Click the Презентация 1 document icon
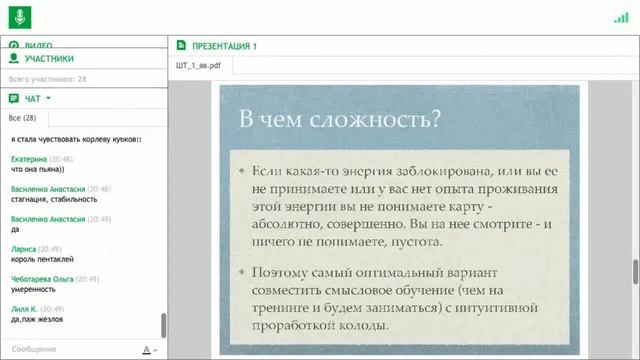Viewport: 640px width, 360px height. 181,45
